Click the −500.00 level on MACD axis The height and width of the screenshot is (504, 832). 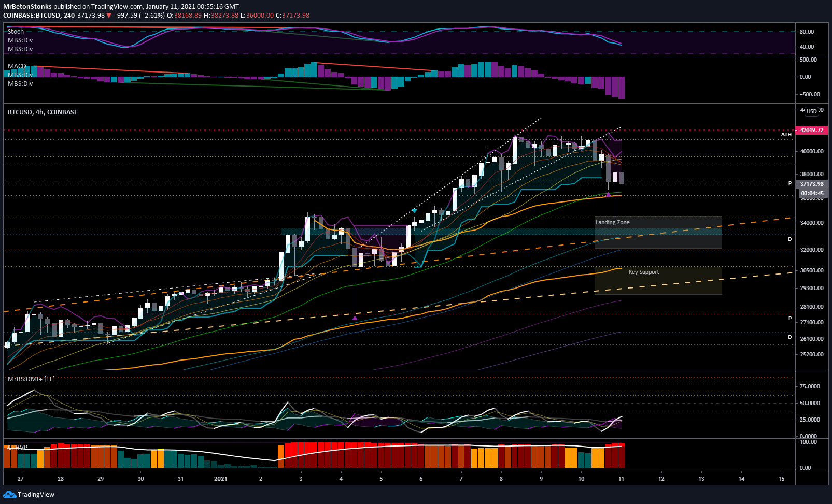click(x=810, y=94)
